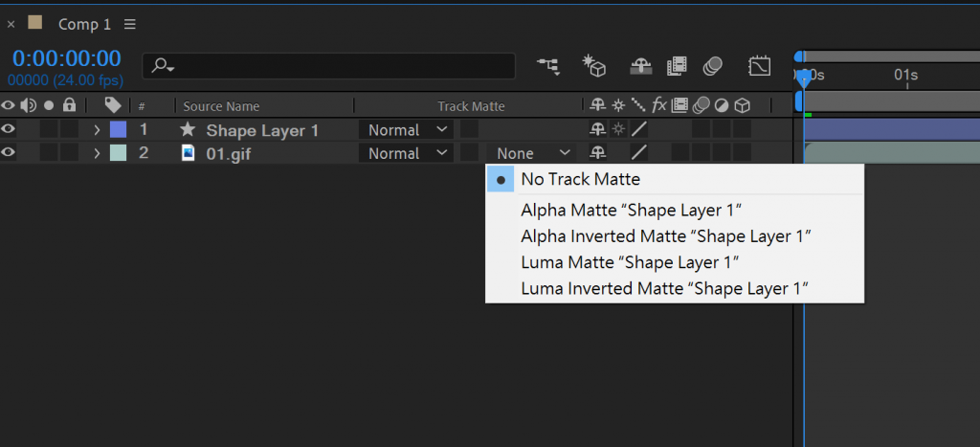Select Luma Inverted Matte "Shape Layer 1"

[666, 287]
